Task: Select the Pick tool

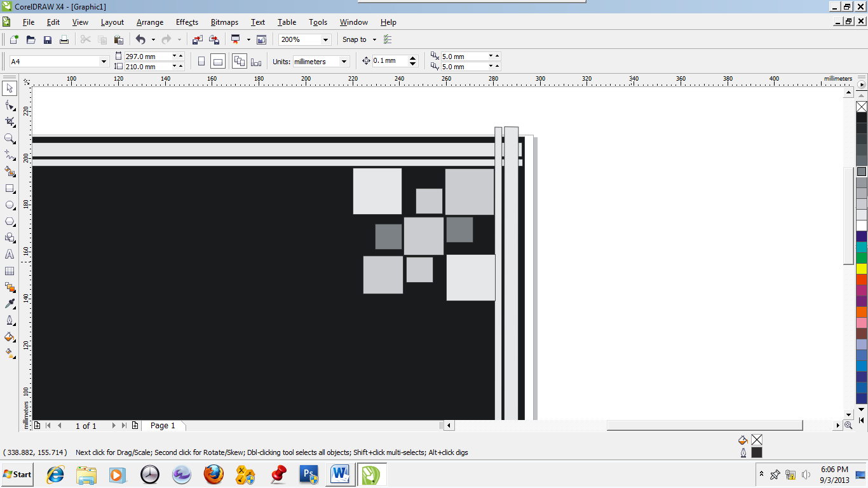Action: (x=10, y=88)
